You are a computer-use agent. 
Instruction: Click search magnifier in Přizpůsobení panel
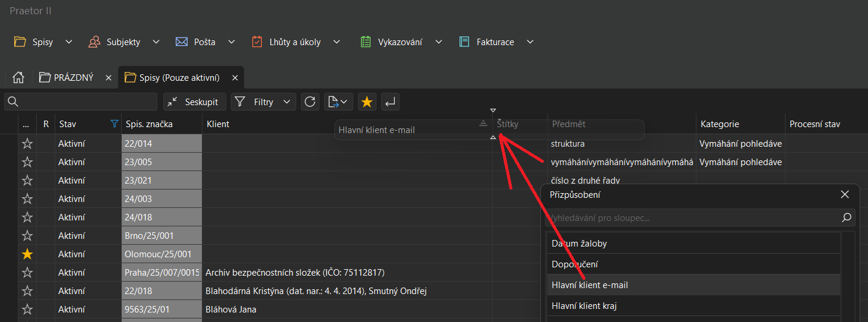[847, 218]
